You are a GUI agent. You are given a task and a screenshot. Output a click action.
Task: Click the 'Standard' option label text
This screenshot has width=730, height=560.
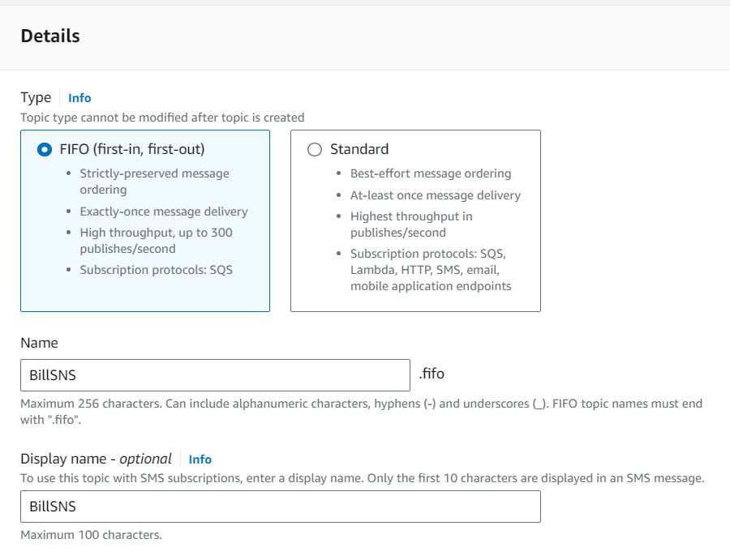pos(359,149)
